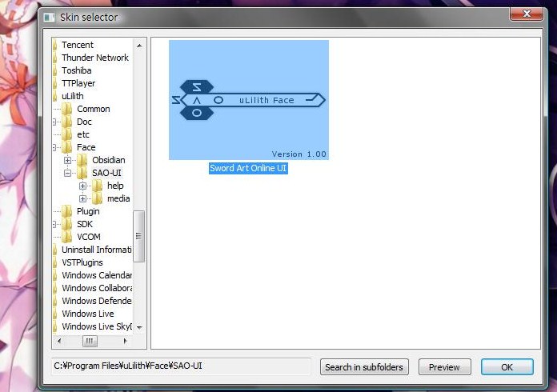
Task: Click the Face folder icon
Action: 66,147
